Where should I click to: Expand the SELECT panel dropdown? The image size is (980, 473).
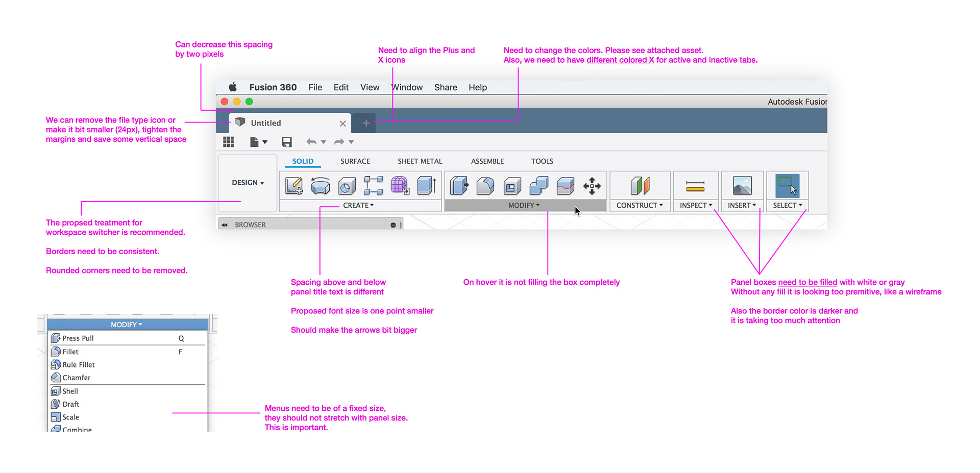pyautogui.click(x=788, y=205)
